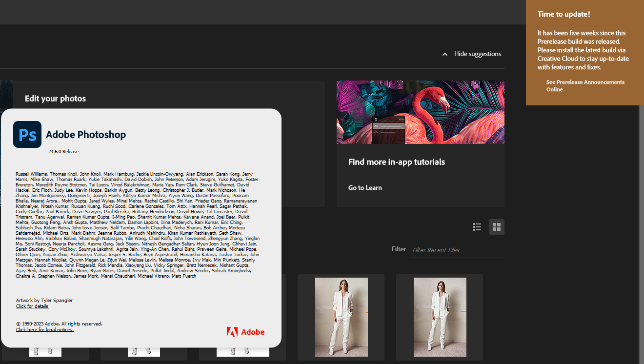Click the Photoshop Ps logo in the About dialog
Image resolution: width=644 pixels, height=364 pixels.
[x=27, y=134]
